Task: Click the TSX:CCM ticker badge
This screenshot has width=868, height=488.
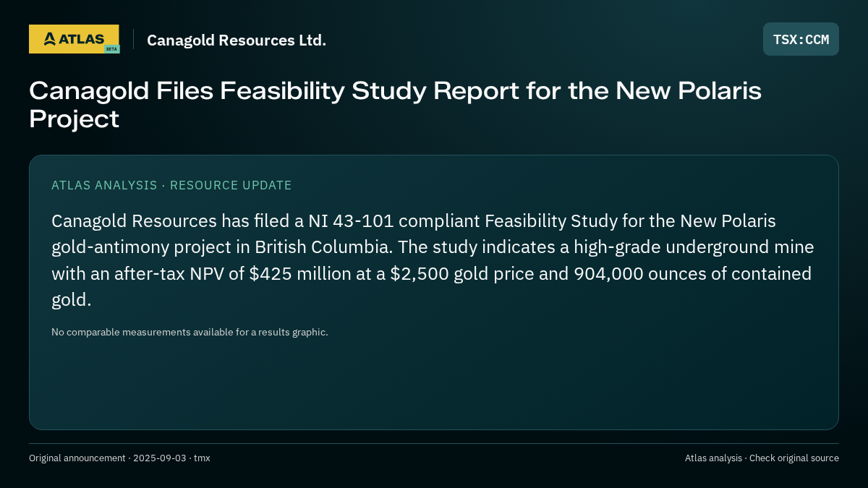Action: click(801, 39)
